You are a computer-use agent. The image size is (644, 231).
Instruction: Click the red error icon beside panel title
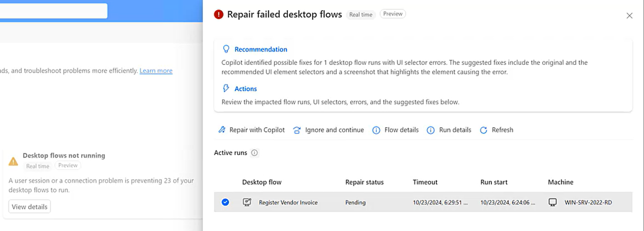pyautogui.click(x=219, y=15)
